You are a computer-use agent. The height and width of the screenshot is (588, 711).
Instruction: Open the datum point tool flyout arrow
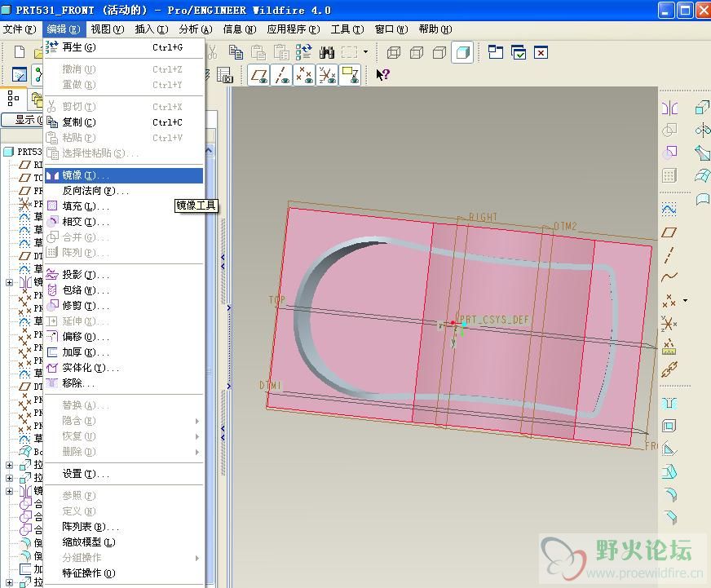click(x=685, y=300)
